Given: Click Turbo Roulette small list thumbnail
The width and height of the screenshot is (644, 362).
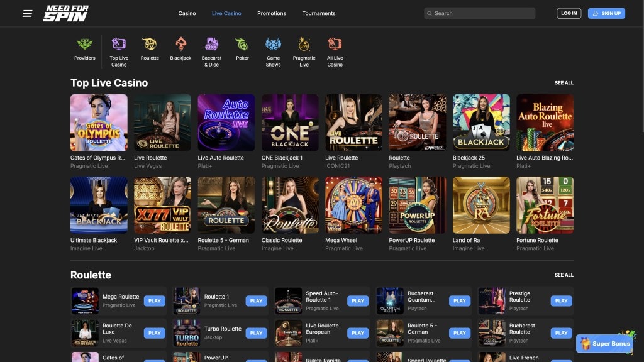Looking at the screenshot, I should 186,333.
